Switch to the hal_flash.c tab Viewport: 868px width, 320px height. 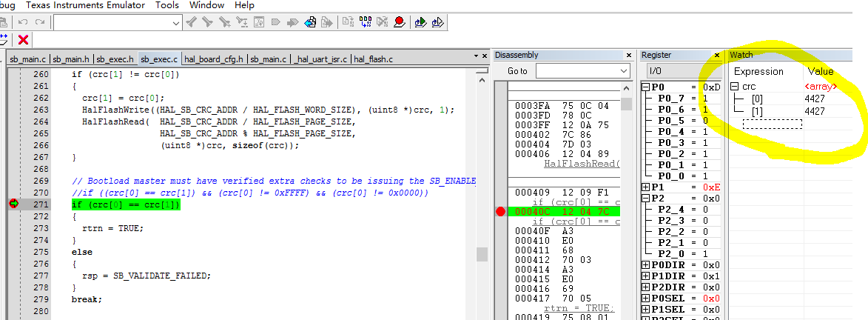tap(372, 59)
